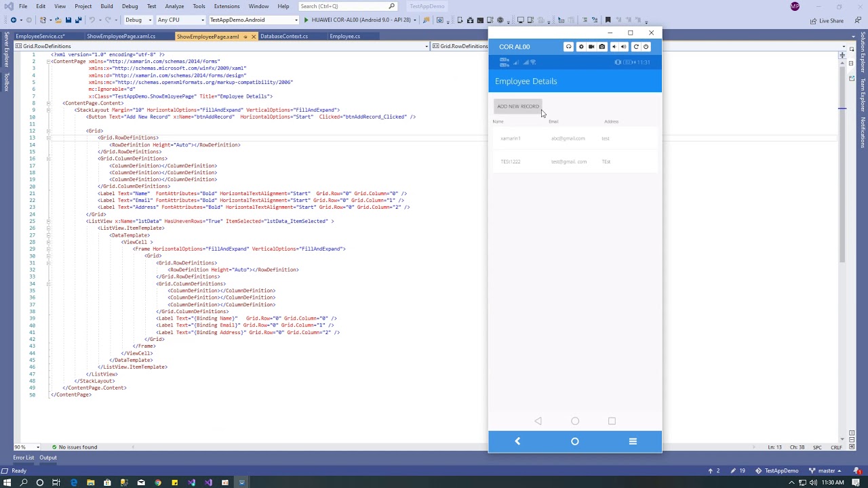Open the Notifications side panel

(863, 132)
